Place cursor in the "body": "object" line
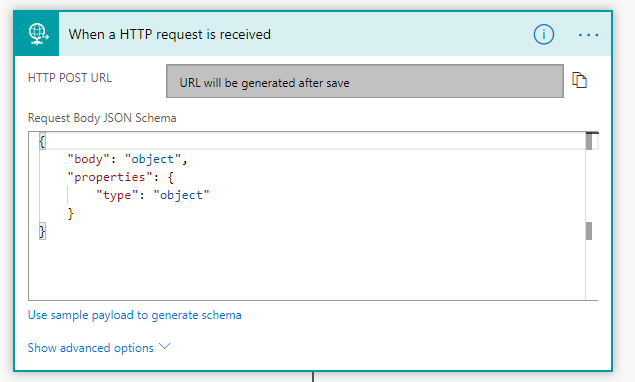Viewport: 635px width, 382px height. (x=128, y=159)
